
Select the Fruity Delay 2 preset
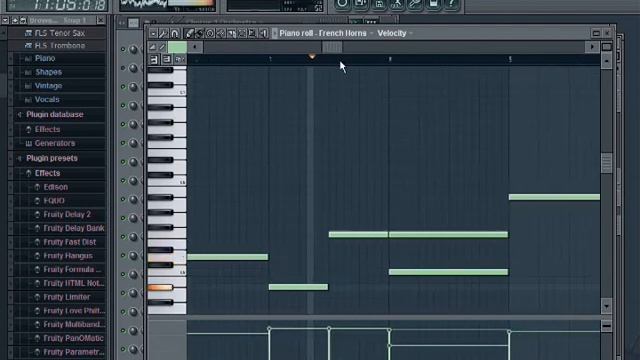67,214
